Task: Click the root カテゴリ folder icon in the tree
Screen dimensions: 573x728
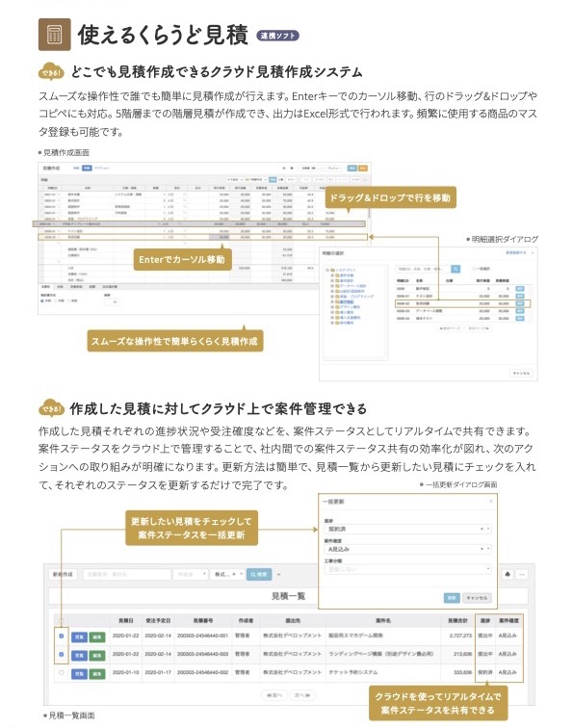Action: click(333, 271)
